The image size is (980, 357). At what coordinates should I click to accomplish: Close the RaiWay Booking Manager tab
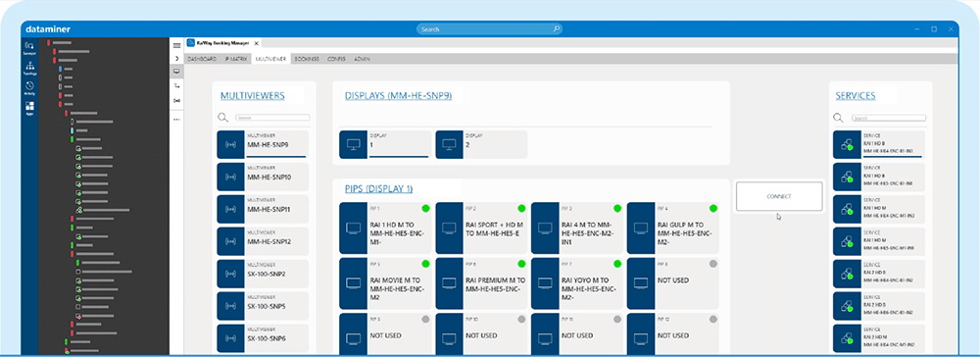[x=256, y=44]
